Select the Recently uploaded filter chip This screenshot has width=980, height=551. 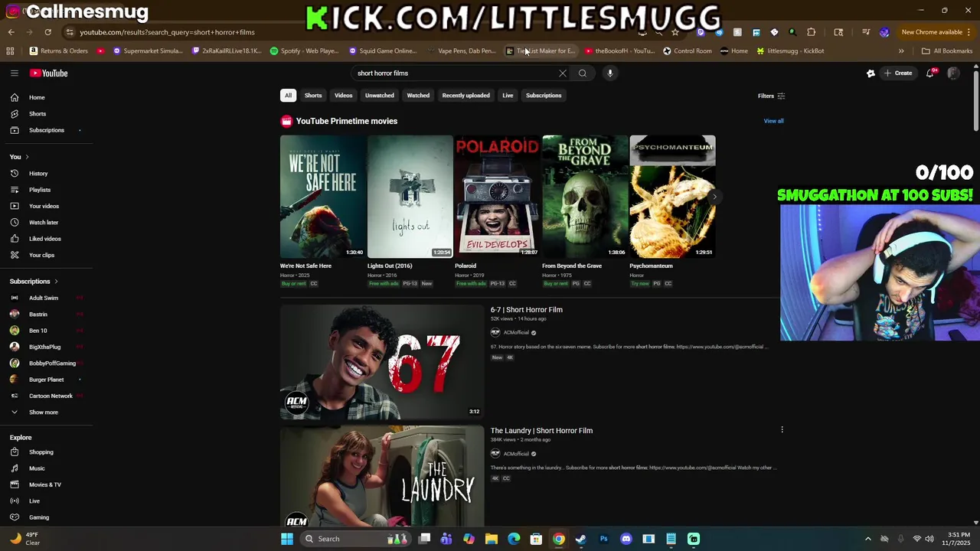(465, 96)
